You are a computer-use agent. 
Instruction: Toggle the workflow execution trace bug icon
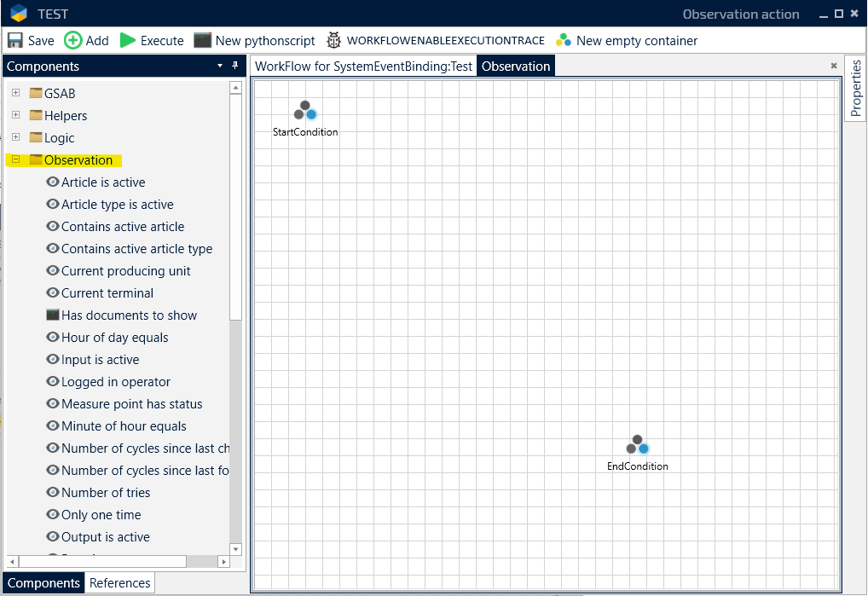tap(333, 40)
